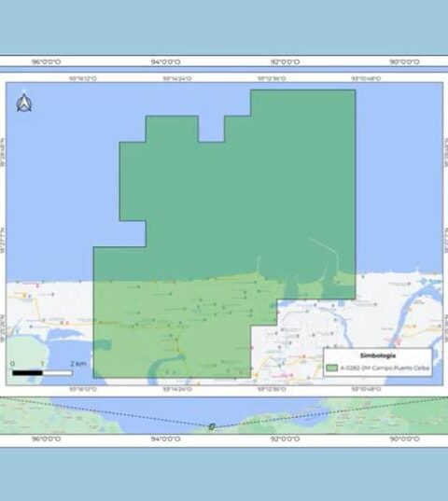Click the white segment of the scale bar
The height and width of the screenshot is (501, 448).
pyautogui.click(x=58, y=373)
